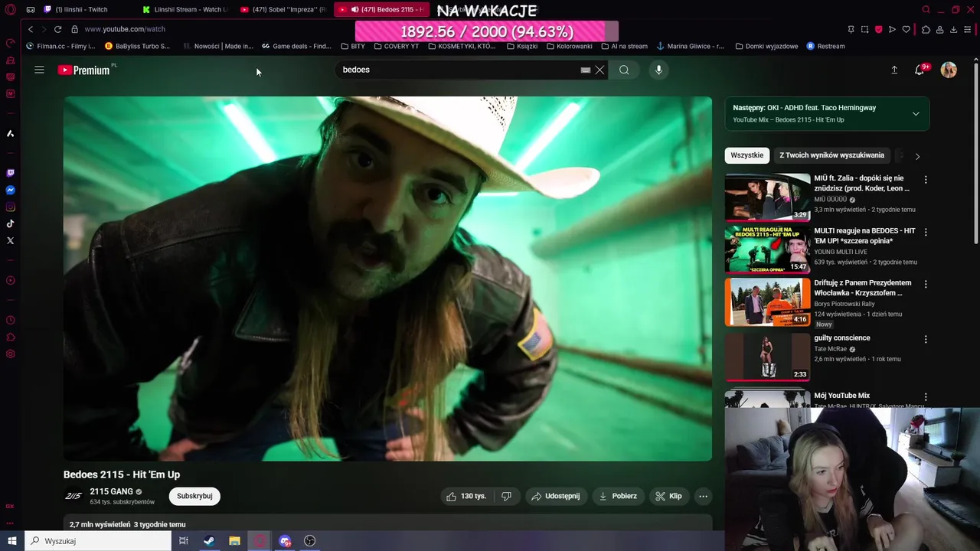Open options for guilty conscience video
This screenshot has width=980, height=551.
tap(926, 339)
